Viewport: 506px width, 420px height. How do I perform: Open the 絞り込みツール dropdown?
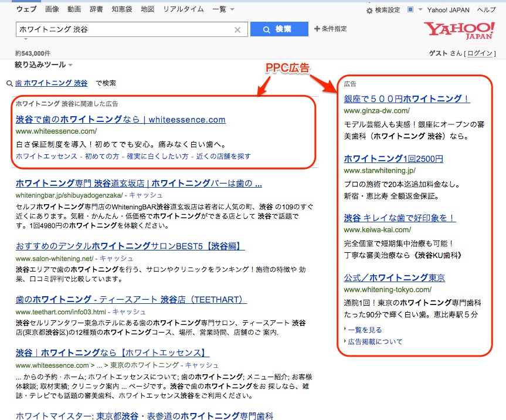(x=43, y=65)
